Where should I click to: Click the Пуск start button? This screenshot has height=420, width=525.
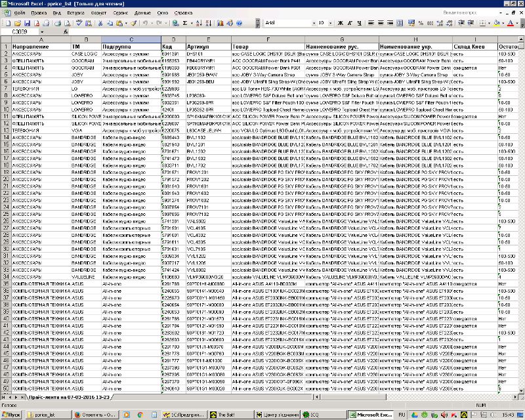pos(11,415)
